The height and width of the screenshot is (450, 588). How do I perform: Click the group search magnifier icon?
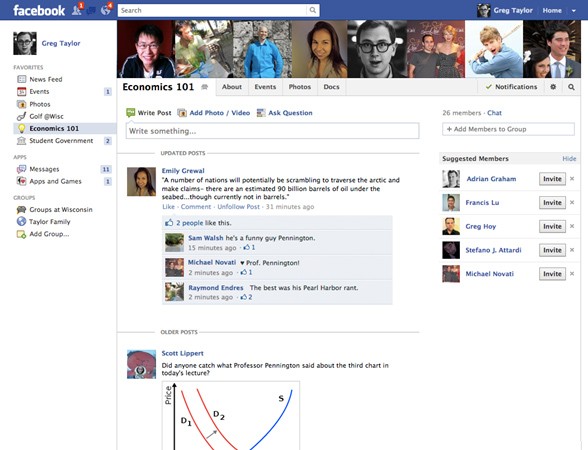(x=571, y=87)
